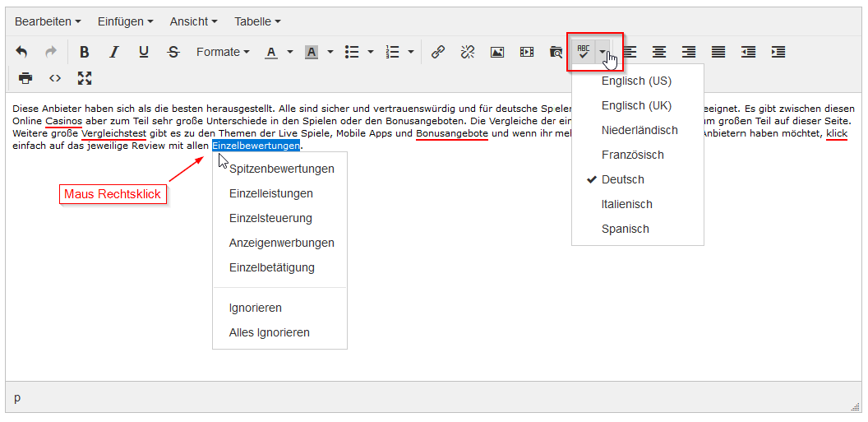868x422 pixels.
Task: Pick suggestion Einzelleistungen
Action: 280,194
